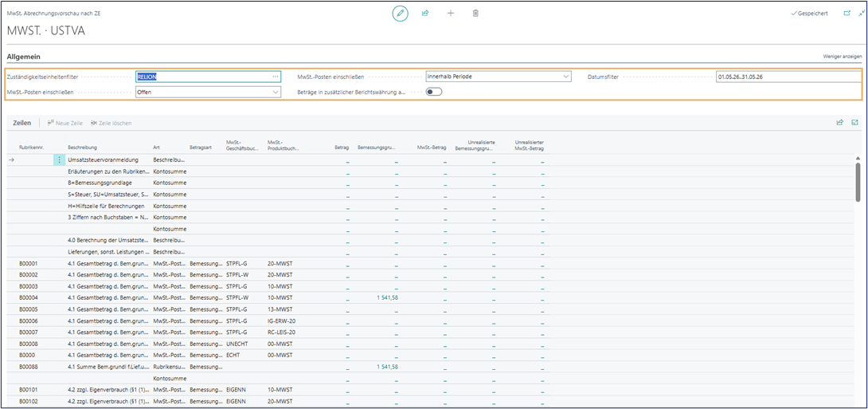Click the Betrag column header
This screenshot has width=868, height=409.
click(x=342, y=148)
